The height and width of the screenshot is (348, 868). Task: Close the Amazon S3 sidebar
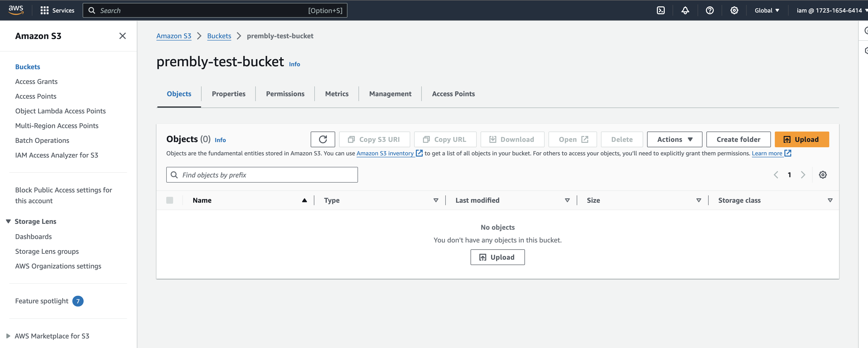[122, 36]
